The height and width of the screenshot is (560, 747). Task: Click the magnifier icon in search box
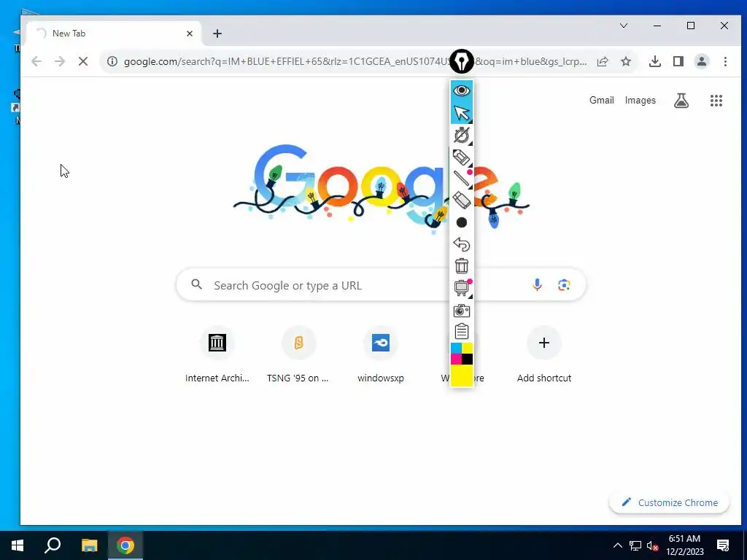pos(197,285)
